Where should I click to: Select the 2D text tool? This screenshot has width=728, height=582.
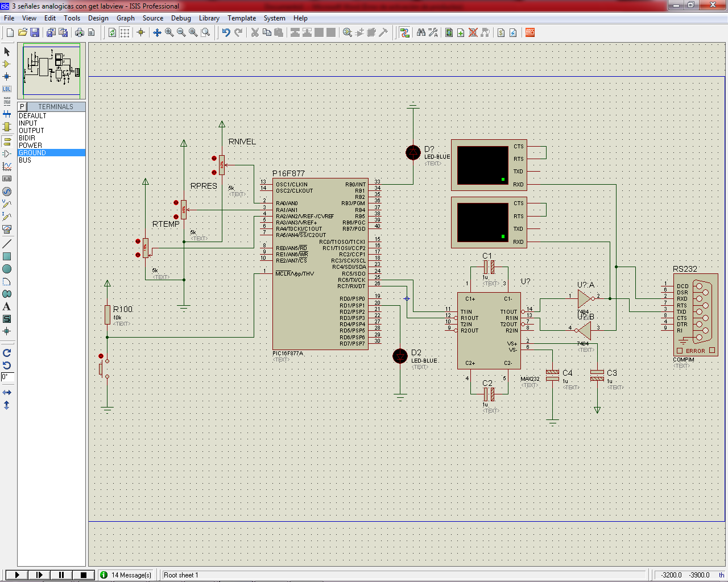7,306
